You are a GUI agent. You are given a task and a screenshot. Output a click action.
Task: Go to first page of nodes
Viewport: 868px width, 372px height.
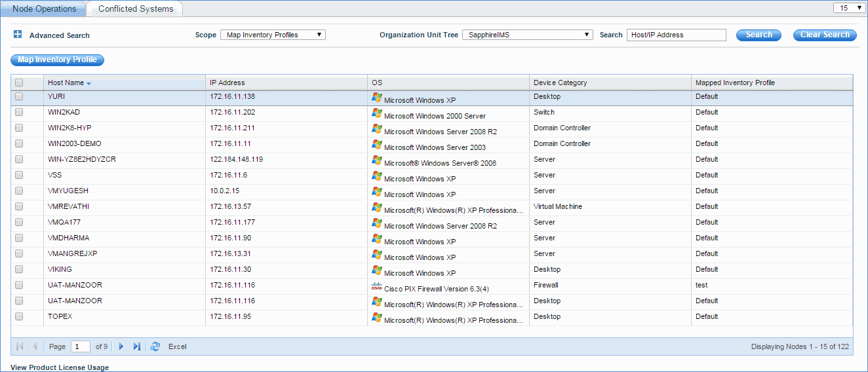tap(20, 346)
